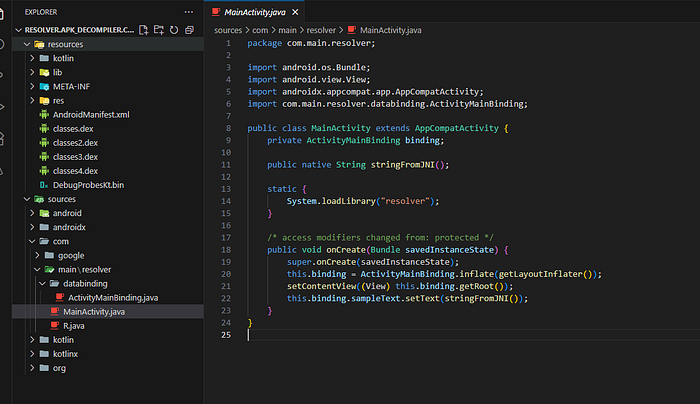Expand the kotlinx folder chevron
This screenshot has width=700, height=404.
32,354
